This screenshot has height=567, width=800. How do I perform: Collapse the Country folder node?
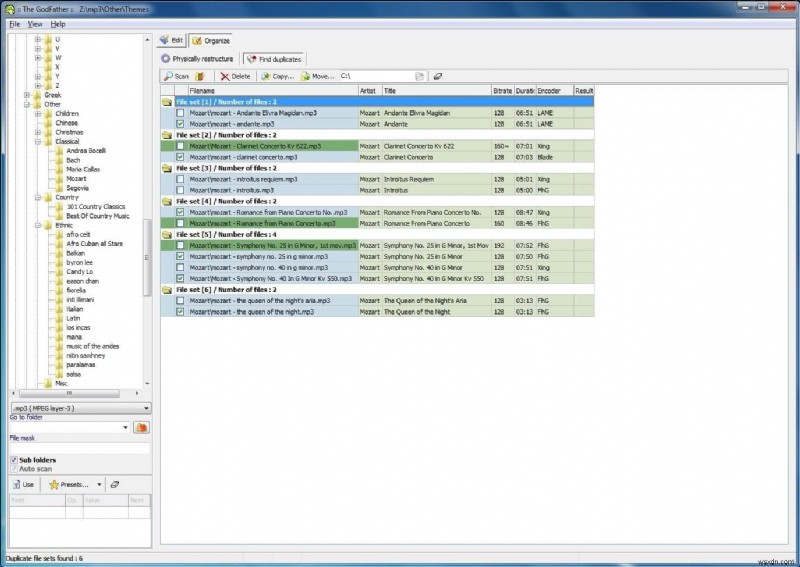click(38, 198)
